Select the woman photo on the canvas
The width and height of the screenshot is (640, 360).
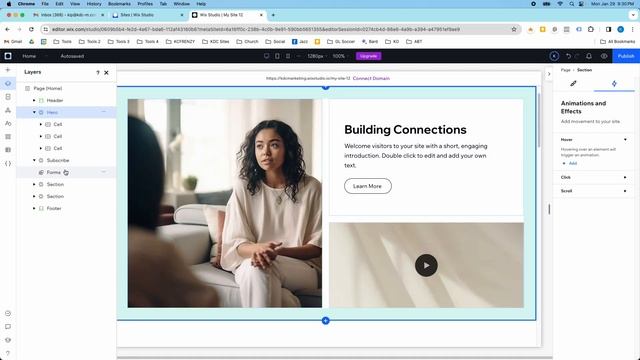[x=224, y=203]
